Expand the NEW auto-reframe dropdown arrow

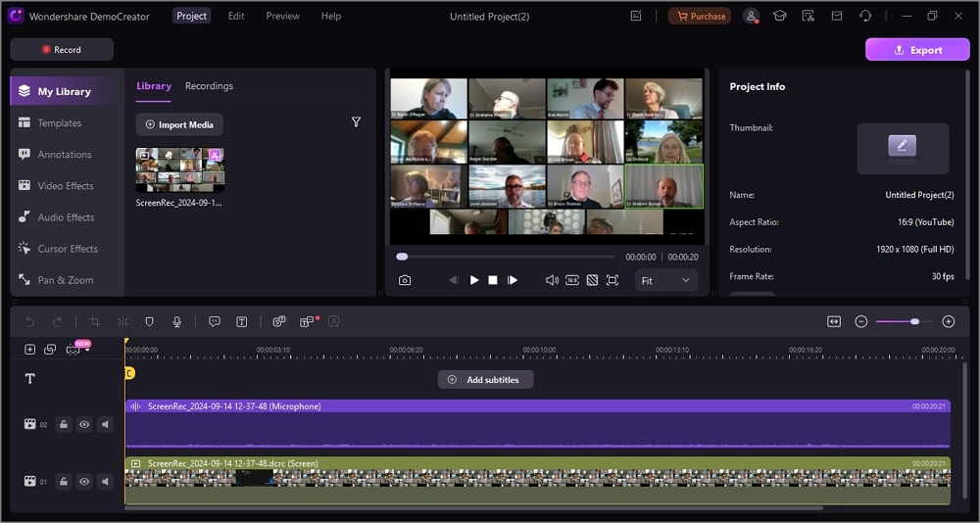coord(87,350)
